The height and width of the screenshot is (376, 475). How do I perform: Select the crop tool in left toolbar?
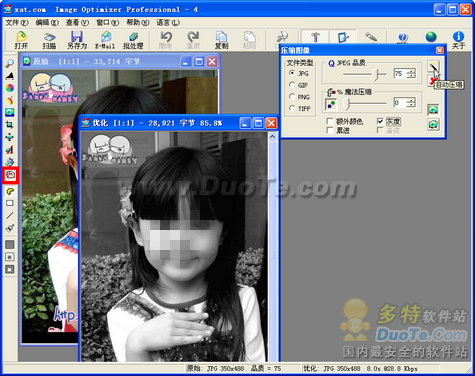[x=10, y=125]
